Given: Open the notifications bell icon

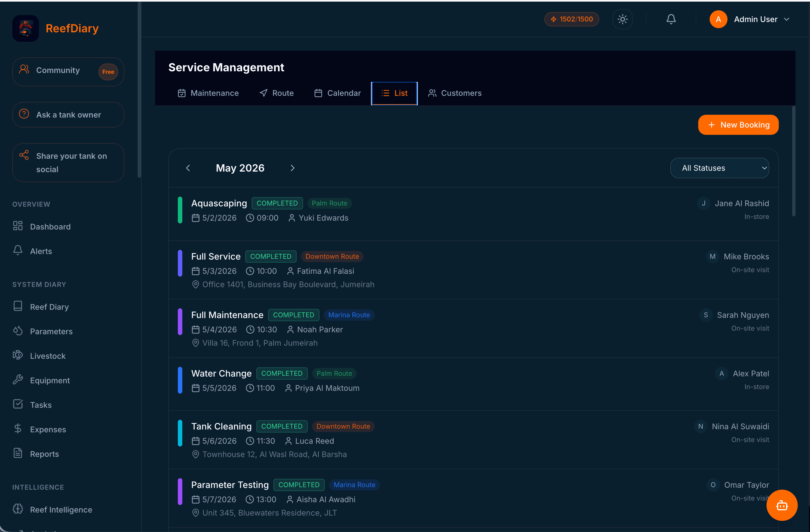Looking at the screenshot, I should click(x=671, y=19).
